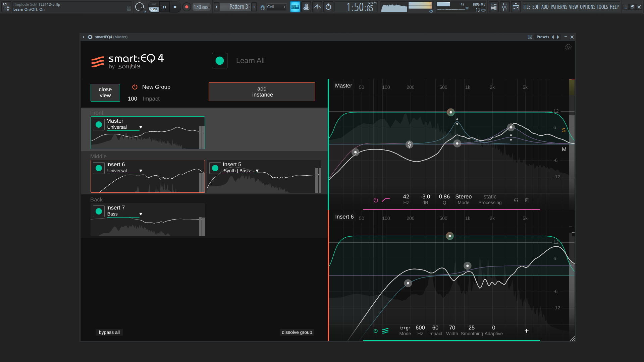644x362 pixels.
Task: Toggle the metronome icon
Action: pyautogui.click(x=306, y=7)
